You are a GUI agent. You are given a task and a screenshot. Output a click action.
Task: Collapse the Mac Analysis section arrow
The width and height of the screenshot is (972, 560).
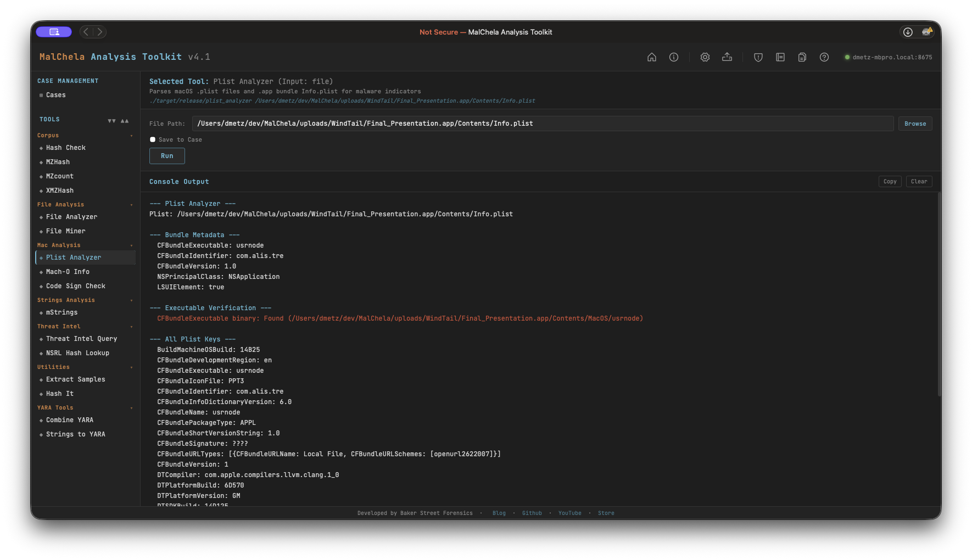tap(131, 245)
